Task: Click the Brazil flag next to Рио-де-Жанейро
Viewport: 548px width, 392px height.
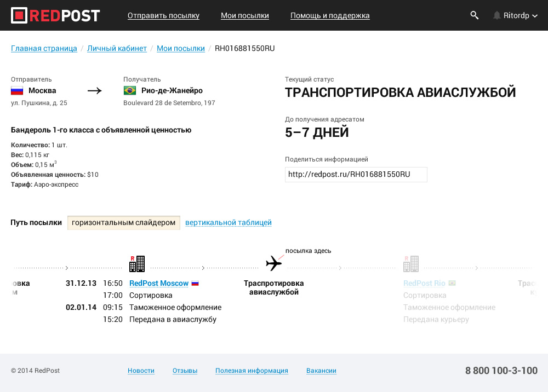Action: (130, 91)
